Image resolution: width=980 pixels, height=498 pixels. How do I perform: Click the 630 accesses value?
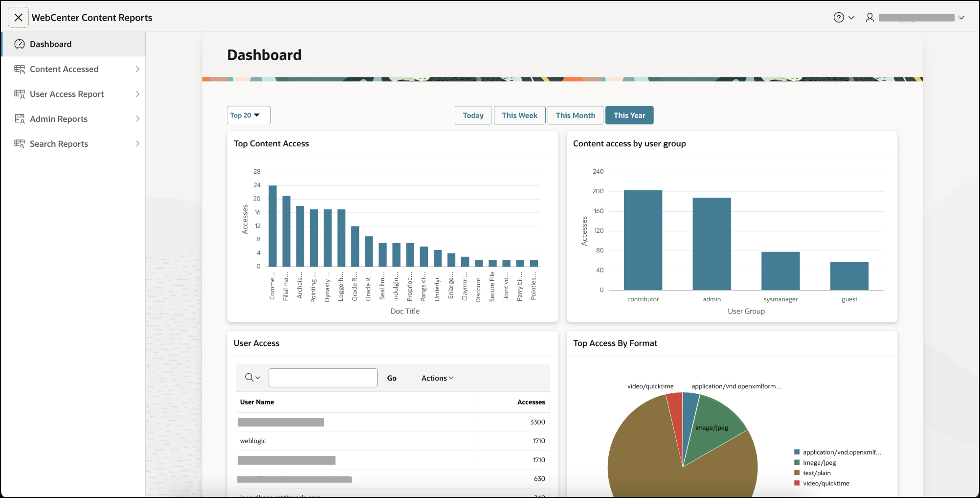pos(539,478)
